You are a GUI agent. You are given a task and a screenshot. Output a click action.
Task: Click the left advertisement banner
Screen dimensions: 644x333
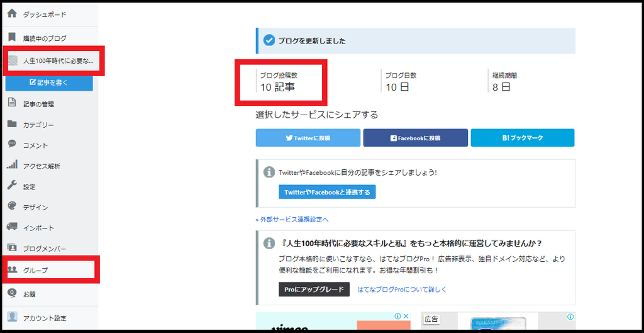[333, 321]
